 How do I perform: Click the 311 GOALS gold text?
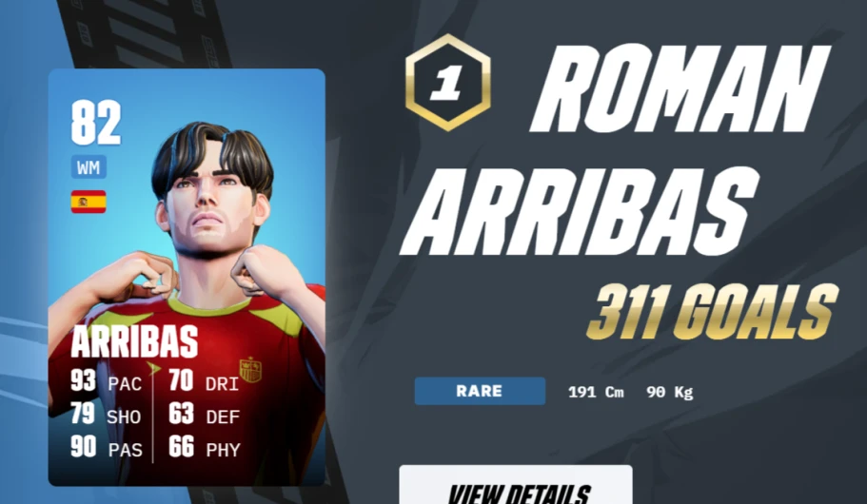(x=712, y=312)
